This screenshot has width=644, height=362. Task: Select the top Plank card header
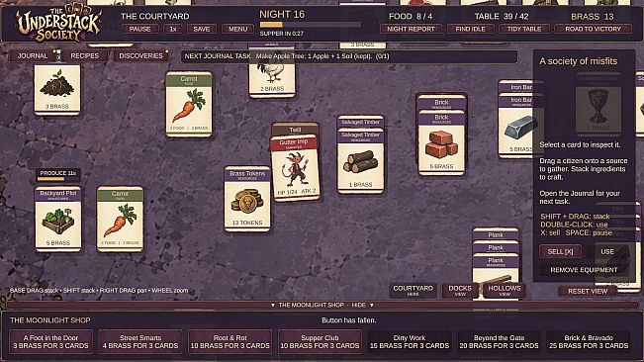coord(496,235)
